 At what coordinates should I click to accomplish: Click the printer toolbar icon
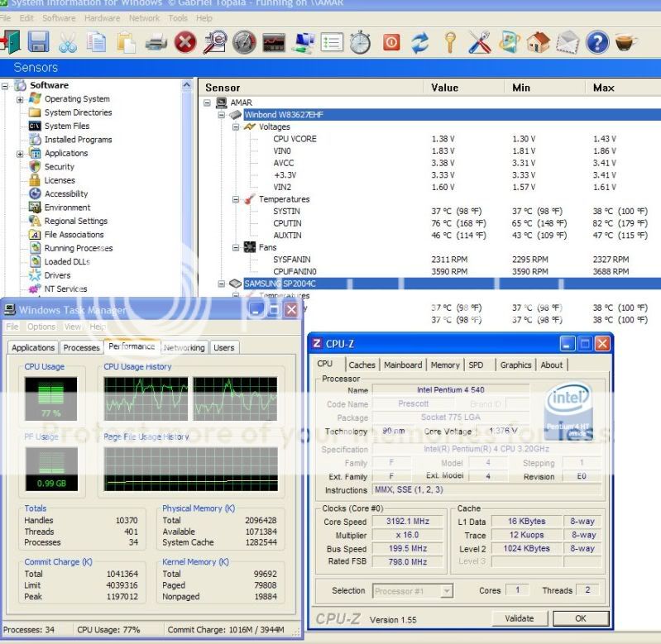156,43
